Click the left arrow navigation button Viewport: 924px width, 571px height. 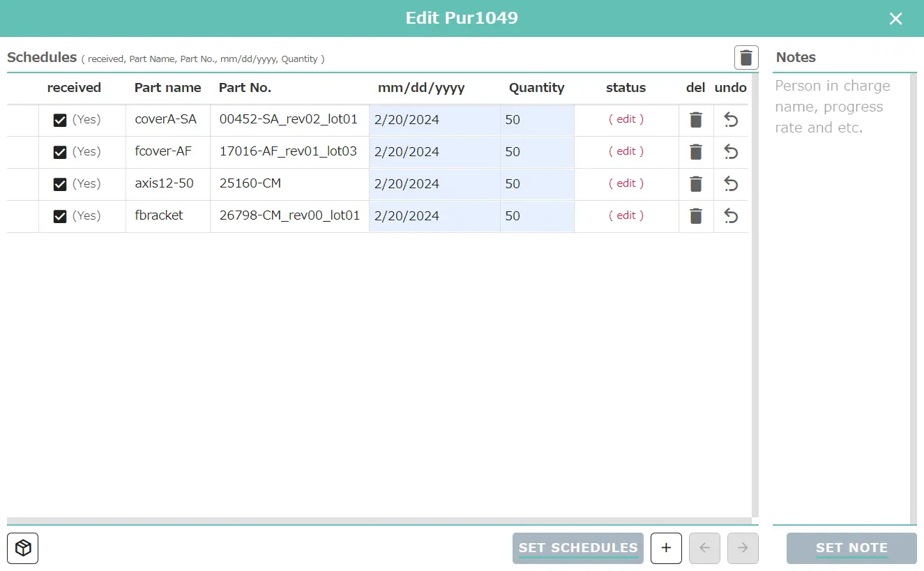click(x=704, y=548)
